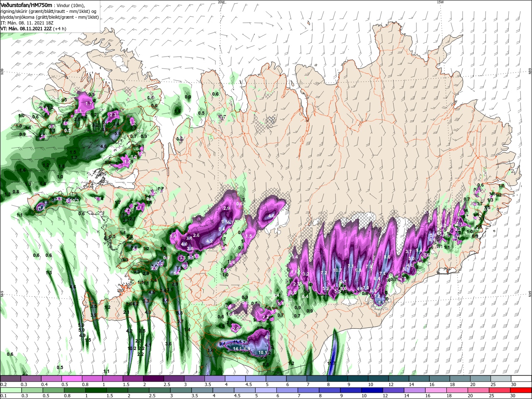Click the 15W longitude label
Screen dimensions: 532x399
(x=440, y=2)
